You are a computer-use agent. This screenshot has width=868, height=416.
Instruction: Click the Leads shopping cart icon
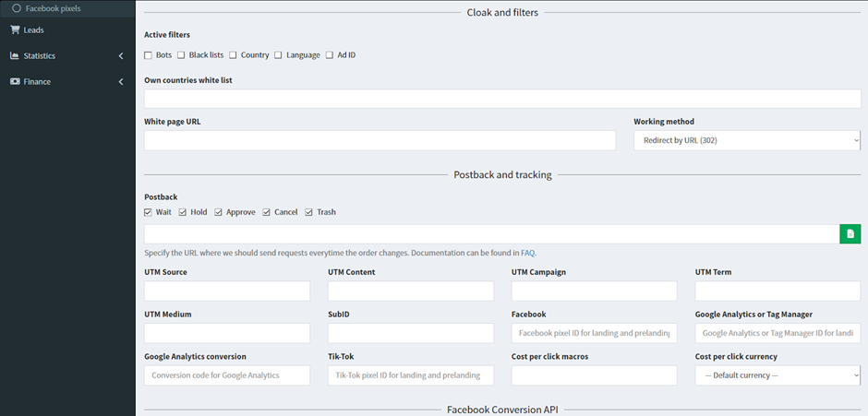point(15,30)
